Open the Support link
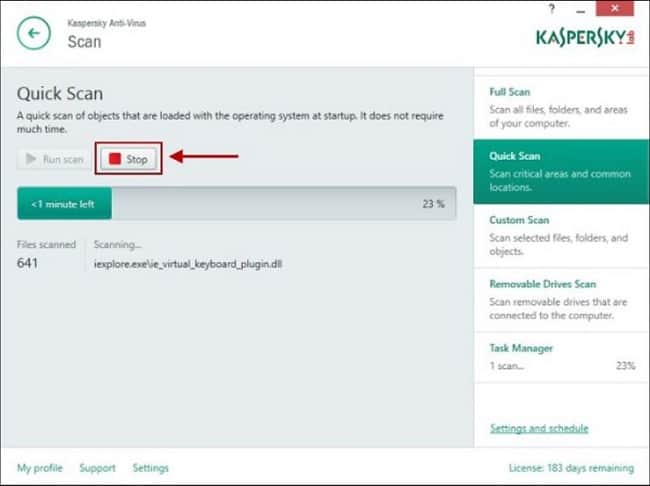 97,468
